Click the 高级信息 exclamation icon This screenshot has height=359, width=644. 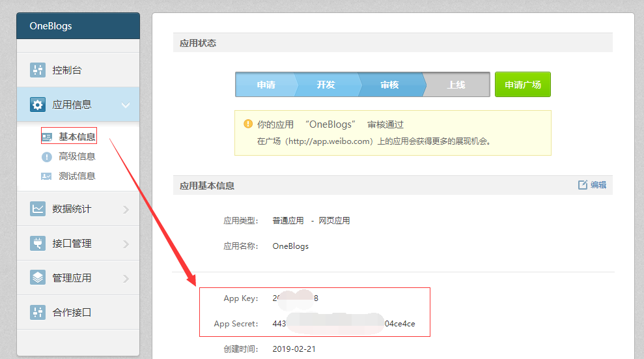point(47,157)
